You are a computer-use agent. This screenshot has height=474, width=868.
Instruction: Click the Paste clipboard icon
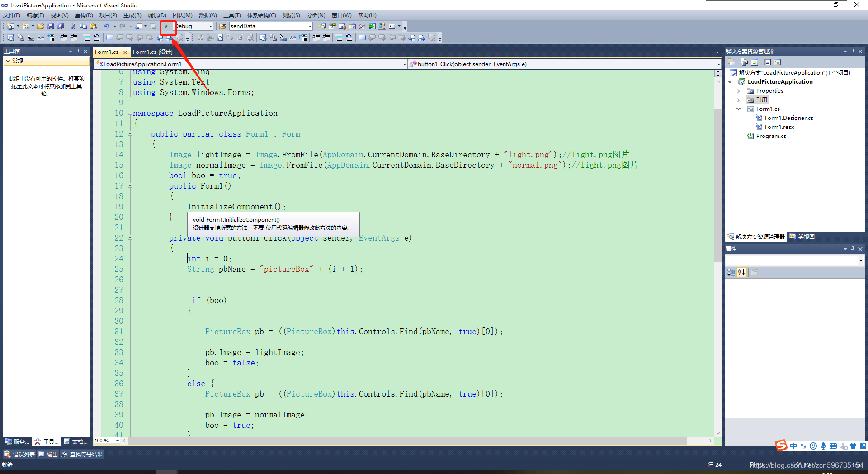pos(94,26)
